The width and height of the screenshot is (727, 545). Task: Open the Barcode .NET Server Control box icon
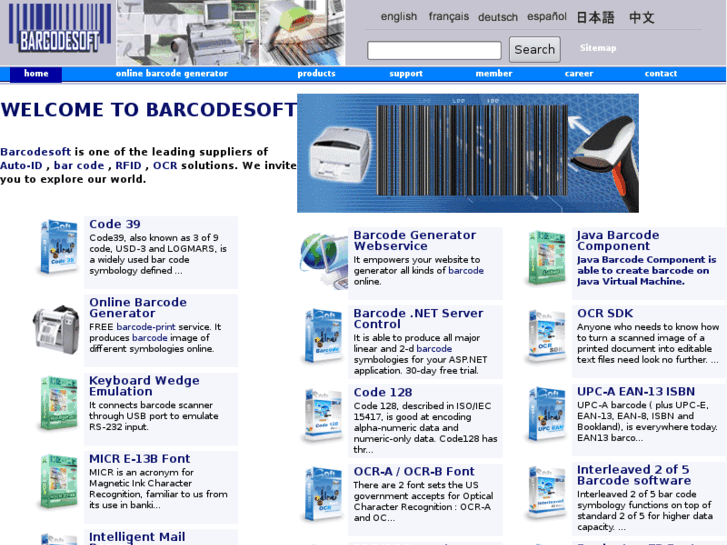[323, 336]
